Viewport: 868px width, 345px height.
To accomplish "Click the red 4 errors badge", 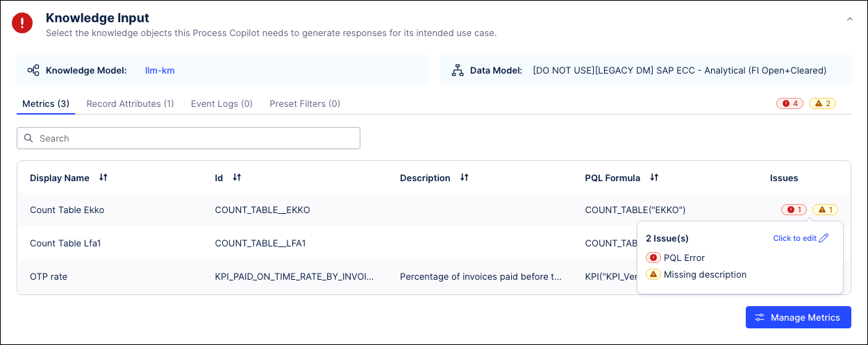I will coord(790,103).
